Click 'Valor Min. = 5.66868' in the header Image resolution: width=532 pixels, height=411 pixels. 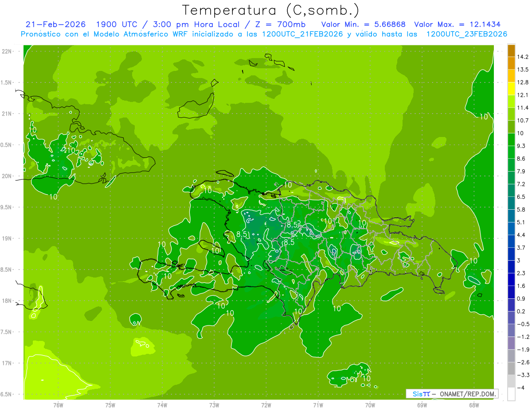pos(362,24)
